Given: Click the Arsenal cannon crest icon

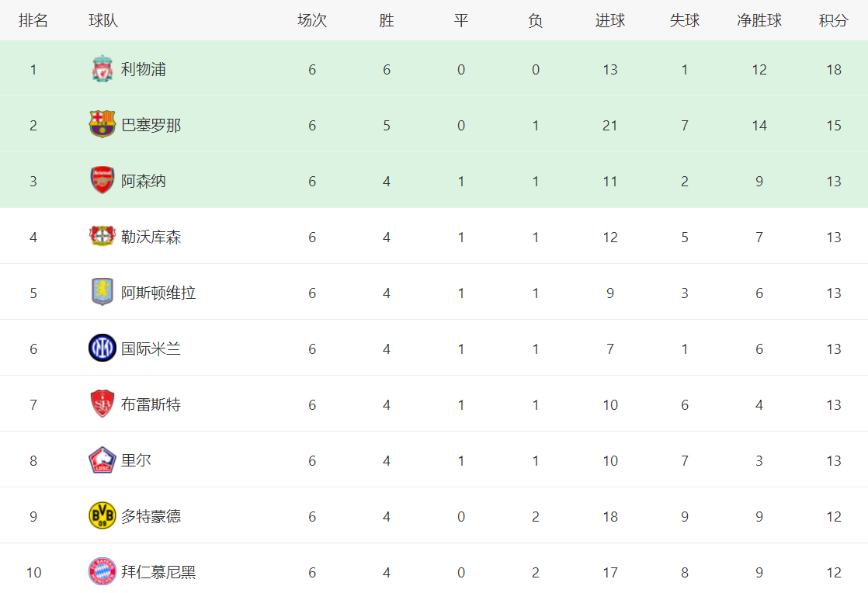Looking at the screenshot, I should (102, 181).
